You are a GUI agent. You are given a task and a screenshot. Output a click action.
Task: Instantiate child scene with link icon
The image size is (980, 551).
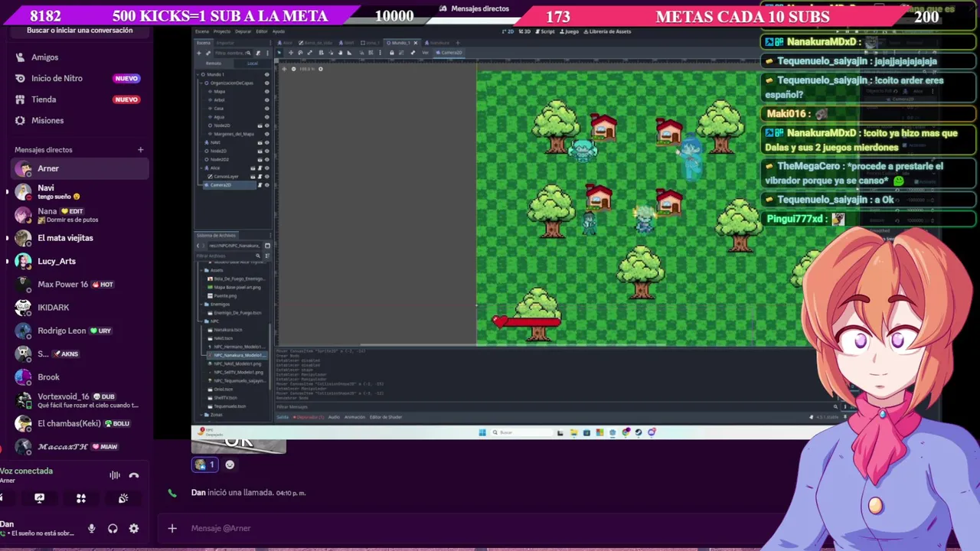point(208,53)
